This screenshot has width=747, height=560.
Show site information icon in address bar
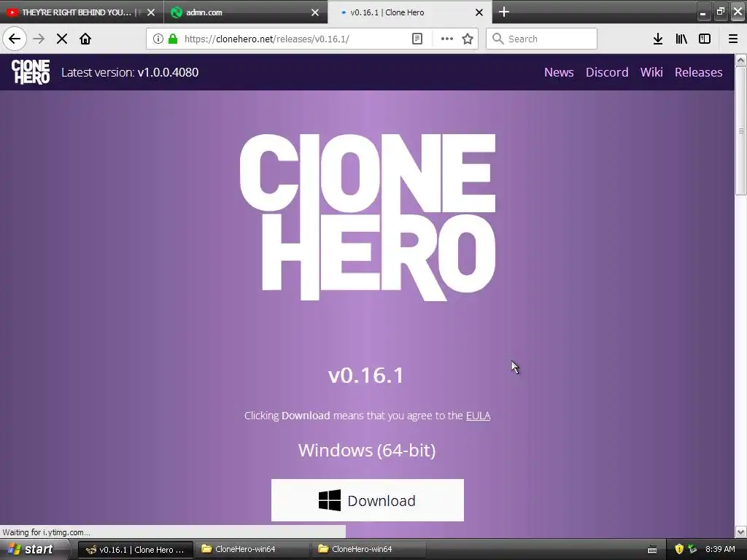158,39
